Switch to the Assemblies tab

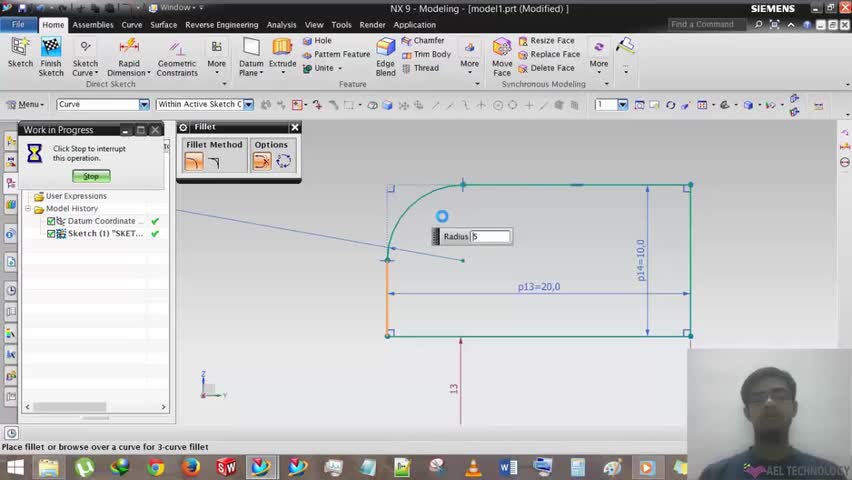[93, 25]
